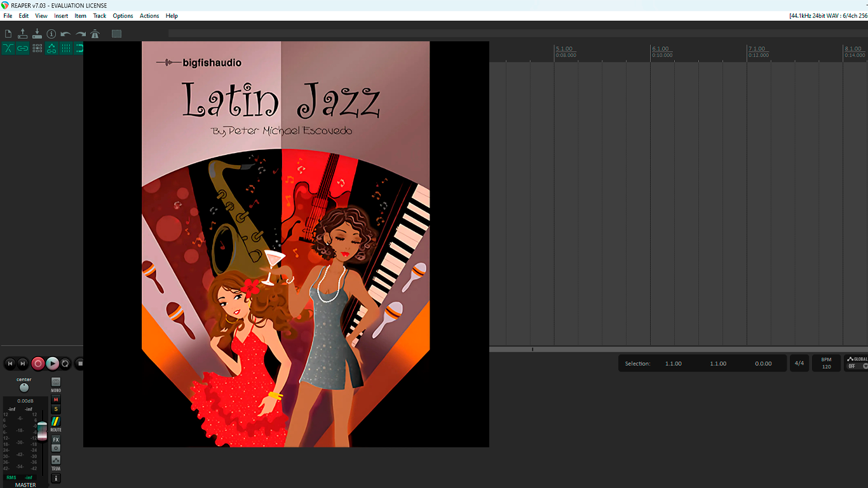Open master ROUTE routing button
This screenshot has height=488, width=868.
click(56, 422)
